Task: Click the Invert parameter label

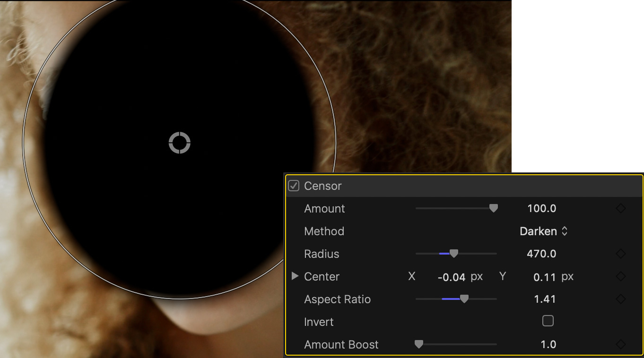Action: click(319, 322)
